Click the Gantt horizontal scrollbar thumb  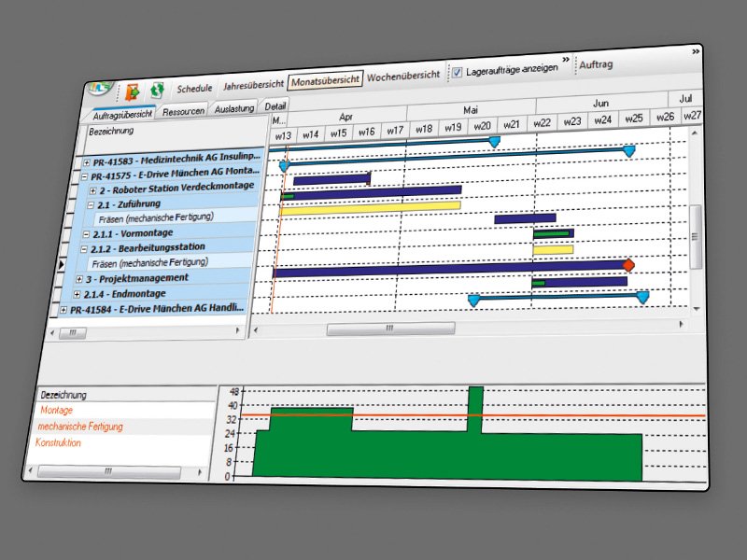[390, 329]
